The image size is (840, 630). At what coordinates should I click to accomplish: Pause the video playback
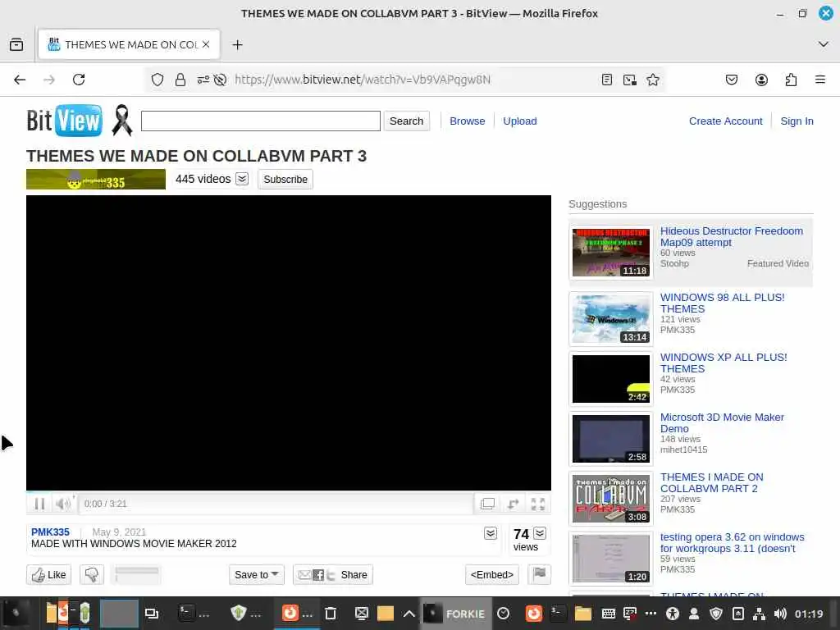39,504
